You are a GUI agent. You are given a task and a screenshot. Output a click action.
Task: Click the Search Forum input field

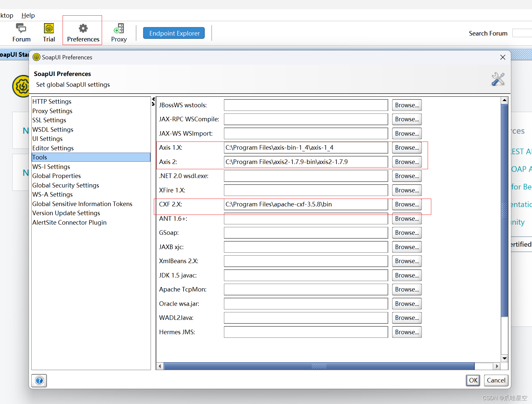[x=522, y=33]
